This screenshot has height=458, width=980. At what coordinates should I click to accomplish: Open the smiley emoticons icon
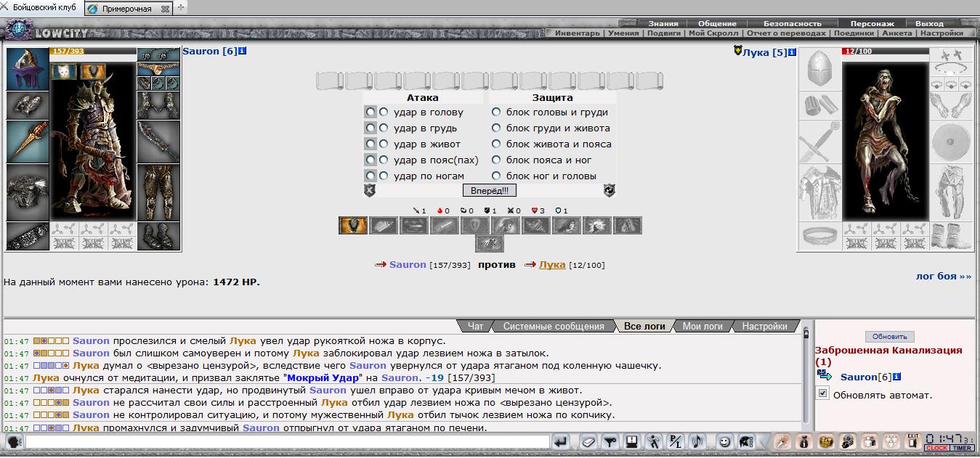(x=724, y=441)
